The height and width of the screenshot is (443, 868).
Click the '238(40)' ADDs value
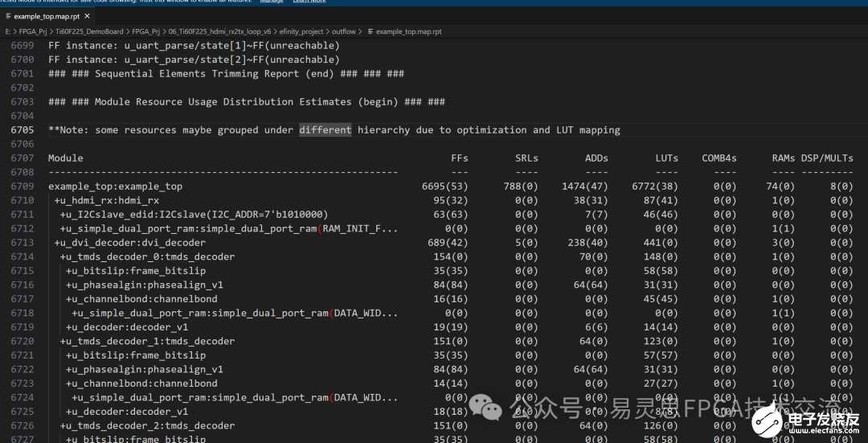tap(588, 243)
